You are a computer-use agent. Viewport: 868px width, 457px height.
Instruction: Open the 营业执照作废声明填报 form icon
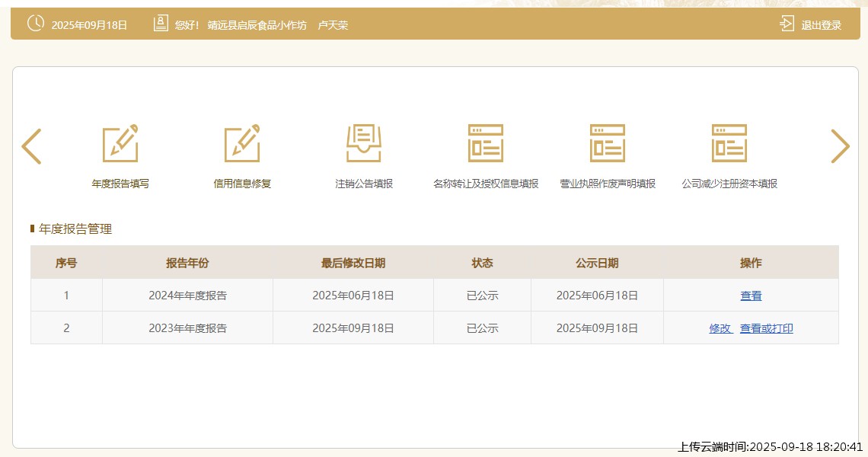[x=608, y=143]
